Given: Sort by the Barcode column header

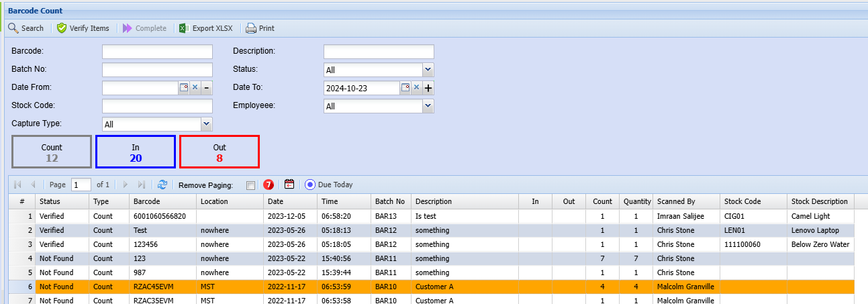Looking at the screenshot, I should click(162, 201).
